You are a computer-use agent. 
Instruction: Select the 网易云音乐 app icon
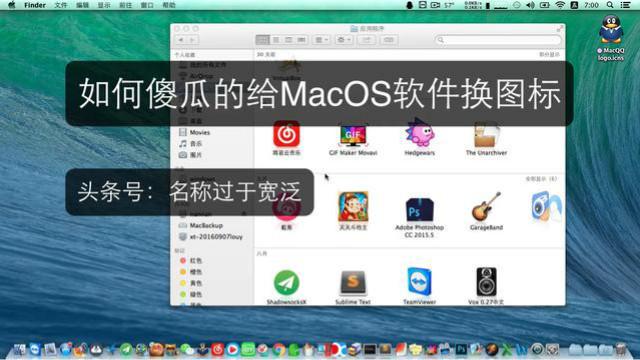tap(286, 135)
